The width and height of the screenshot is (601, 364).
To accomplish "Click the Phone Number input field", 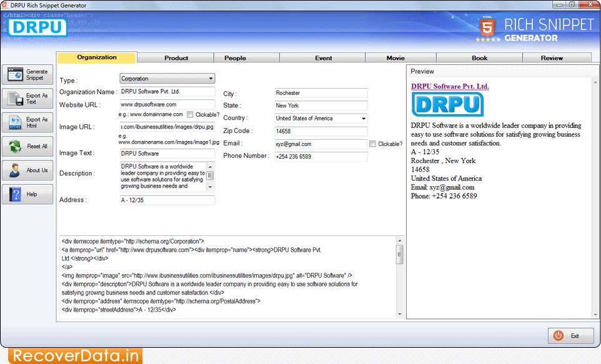I will pos(321,157).
